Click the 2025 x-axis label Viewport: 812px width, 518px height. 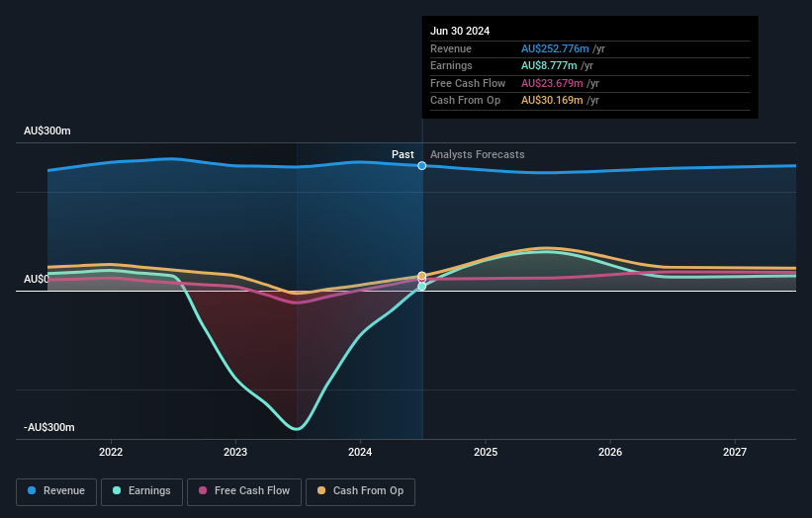[486, 452]
